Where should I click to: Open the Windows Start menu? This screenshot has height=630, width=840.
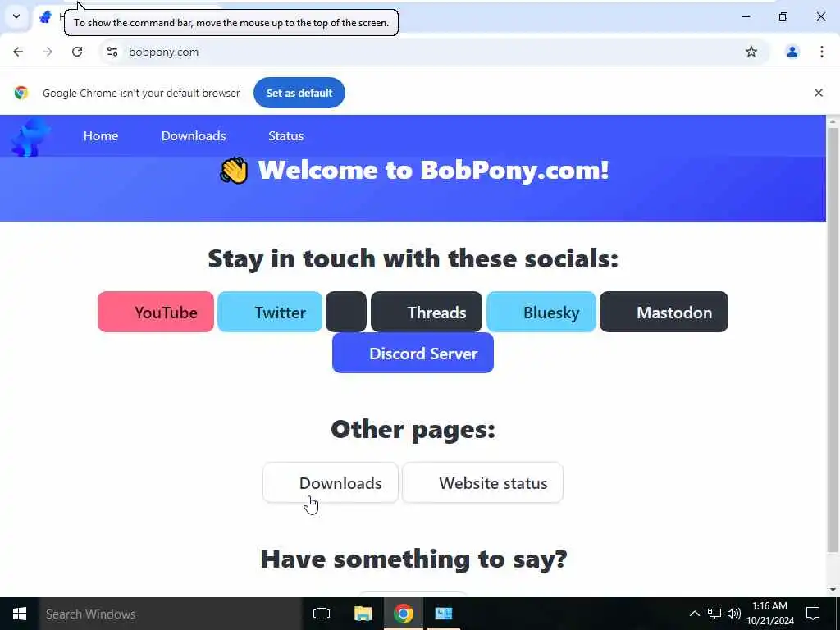click(20, 614)
